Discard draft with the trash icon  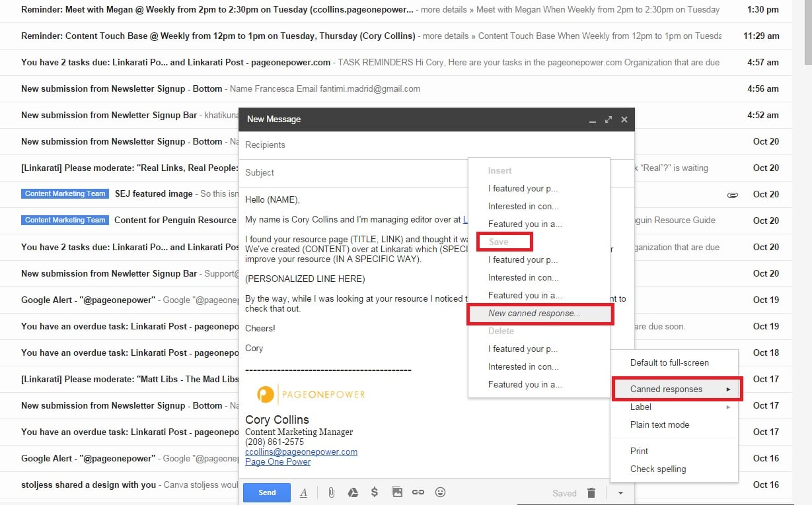point(591,493)
